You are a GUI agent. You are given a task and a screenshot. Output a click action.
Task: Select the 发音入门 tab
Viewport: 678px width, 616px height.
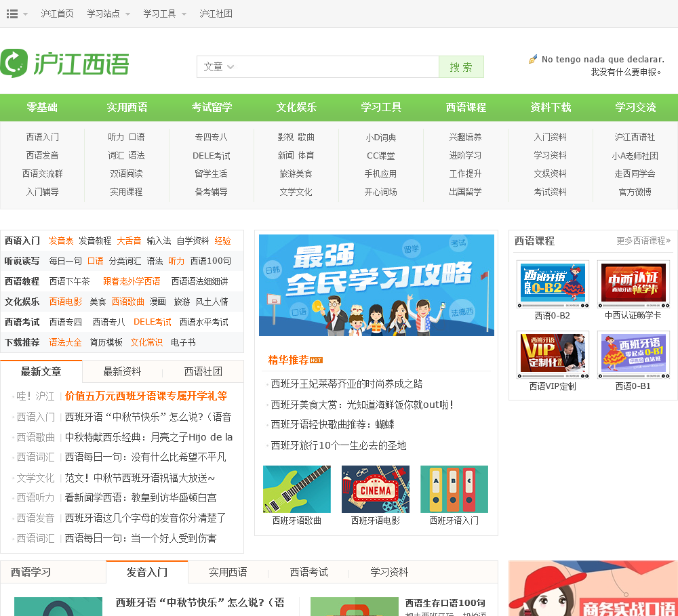point(147,572)
